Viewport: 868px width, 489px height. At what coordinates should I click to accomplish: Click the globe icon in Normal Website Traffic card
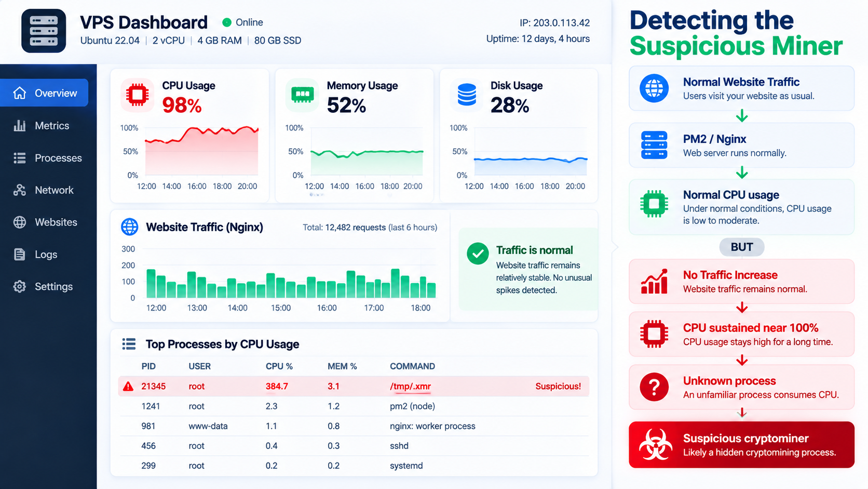[654, 88]
